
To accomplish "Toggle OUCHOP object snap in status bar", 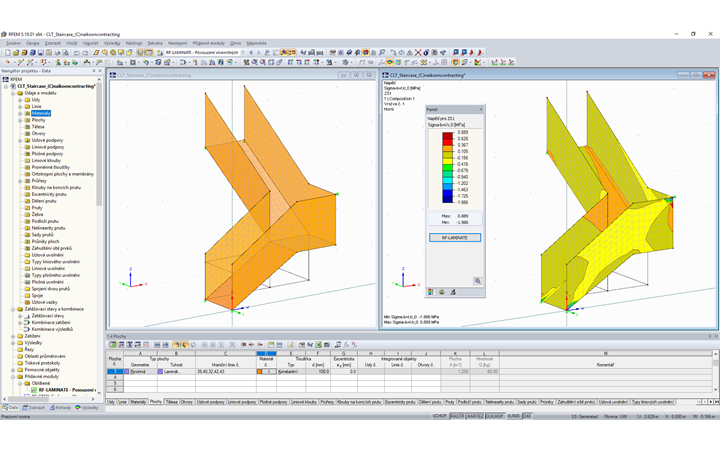I will [x=495, y=416].
